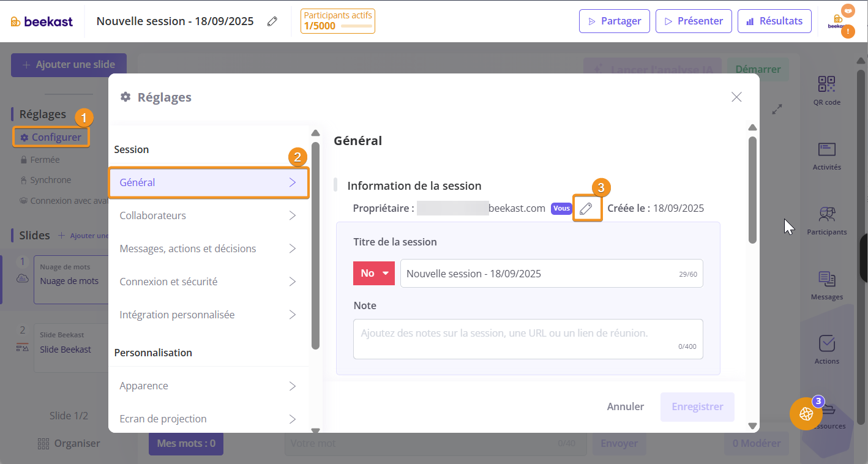The height and width of the screenshot is (464, 868).
Task: Select Intégration personnalisée menu item
Action: 208,315
